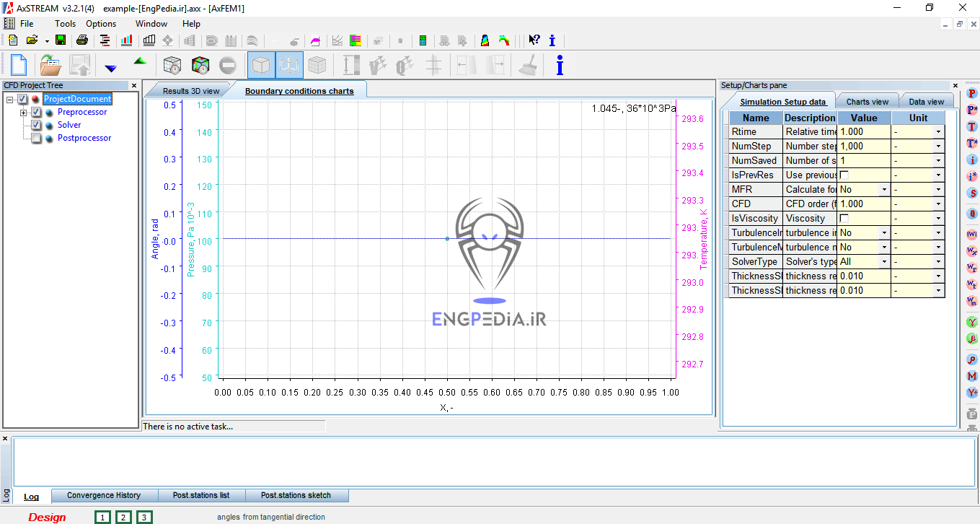This screenshot has height=524, width=980.
Task: Click the S chart icon in sidebar
Action: click(x=972, y=193)
